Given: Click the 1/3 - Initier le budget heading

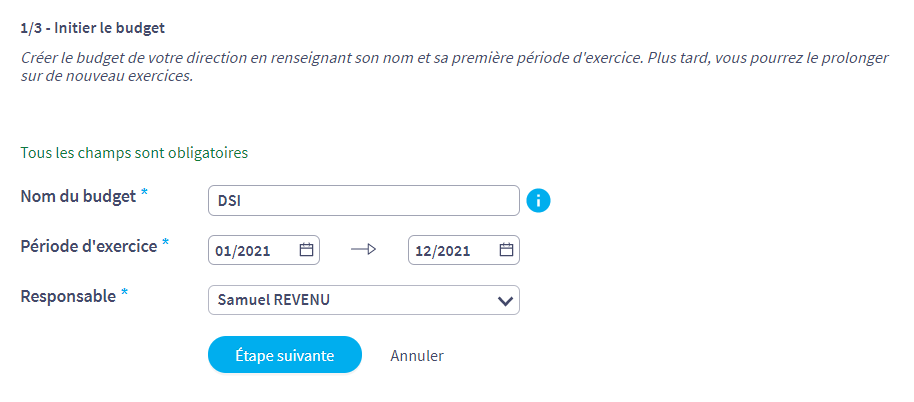Looking at the screenshot, I should [x=93, y=27].
